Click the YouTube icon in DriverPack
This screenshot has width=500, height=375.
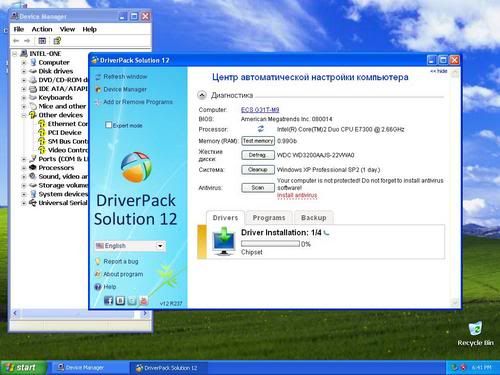[x=144, y=300]
